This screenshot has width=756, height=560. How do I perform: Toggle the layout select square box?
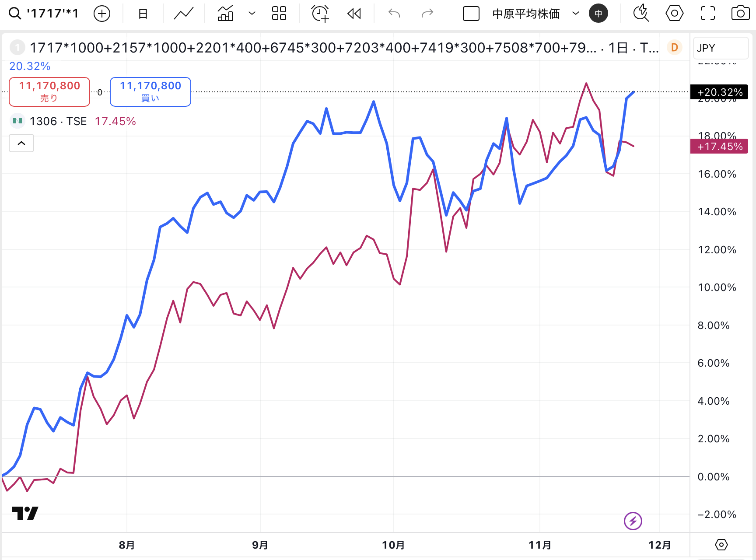pyautogui.click(x=471, y=14)
